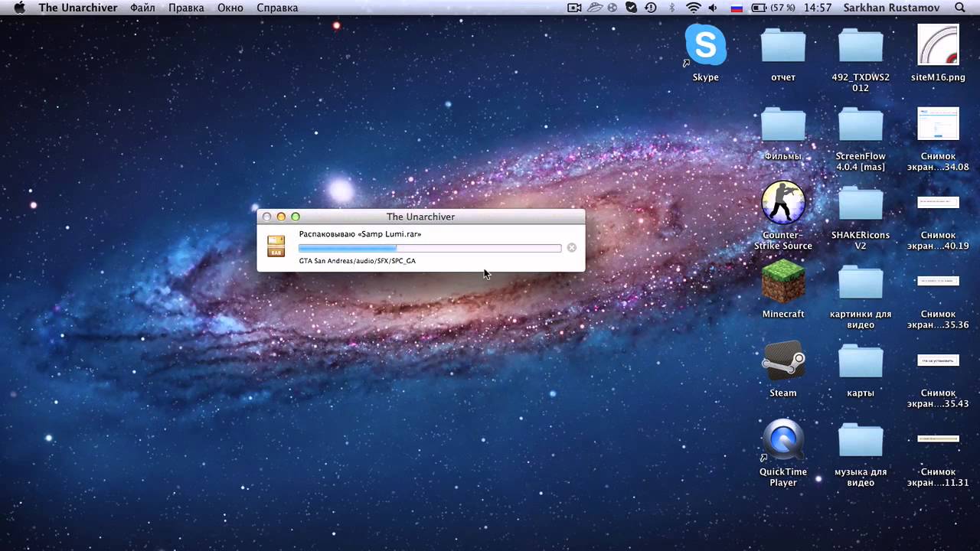Select screenshot file ending 40.19

(938, 203)
